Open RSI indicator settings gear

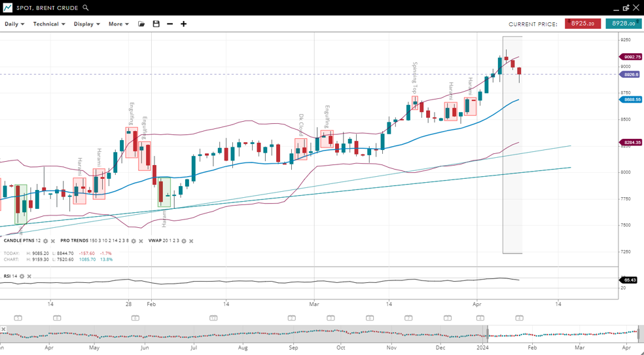point(22,276)
